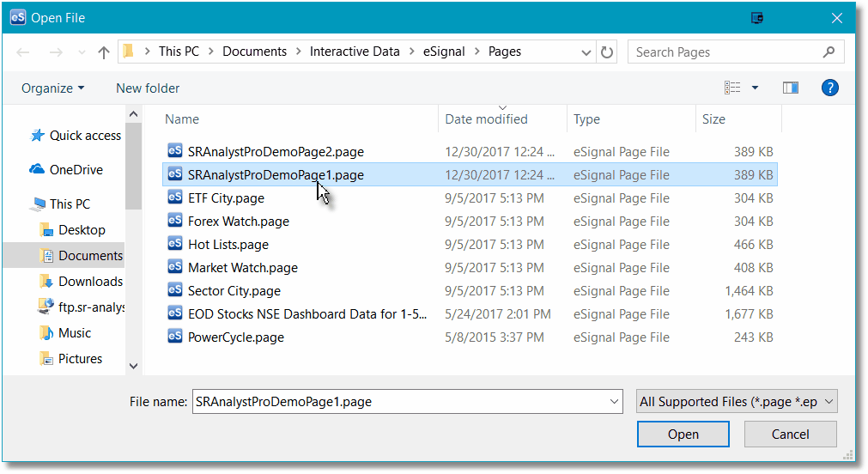Expand the chevron after Interactive Data in path
868x474 pixels.
tap(412, 52)
